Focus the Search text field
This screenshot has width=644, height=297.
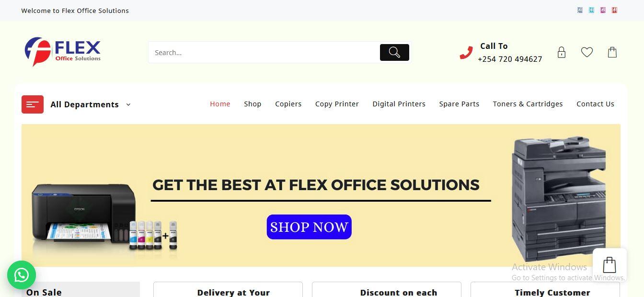pos(264,53)
